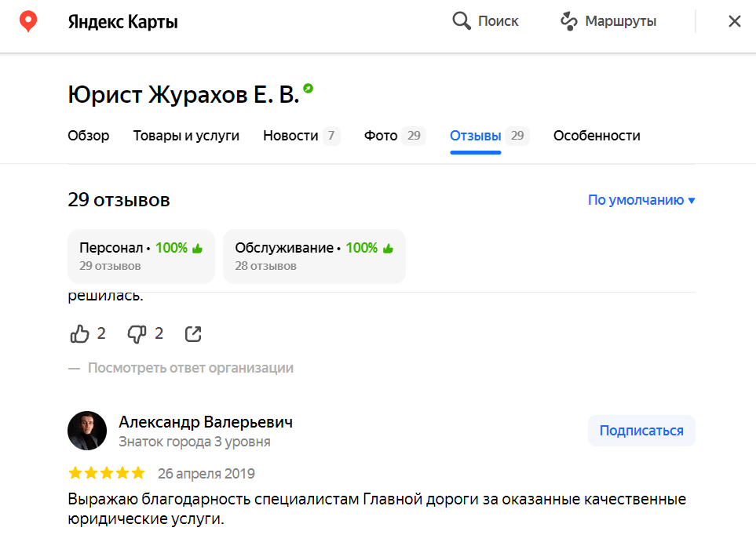Click the Яндекс Карты title text
The height and width of the screenshot is (535, 756).
coord(123,22)
